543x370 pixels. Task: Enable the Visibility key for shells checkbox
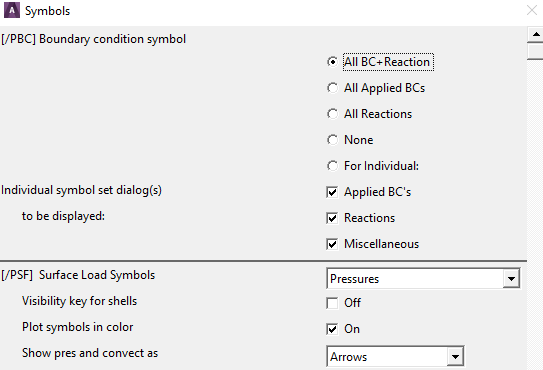[x=332, y=303]
